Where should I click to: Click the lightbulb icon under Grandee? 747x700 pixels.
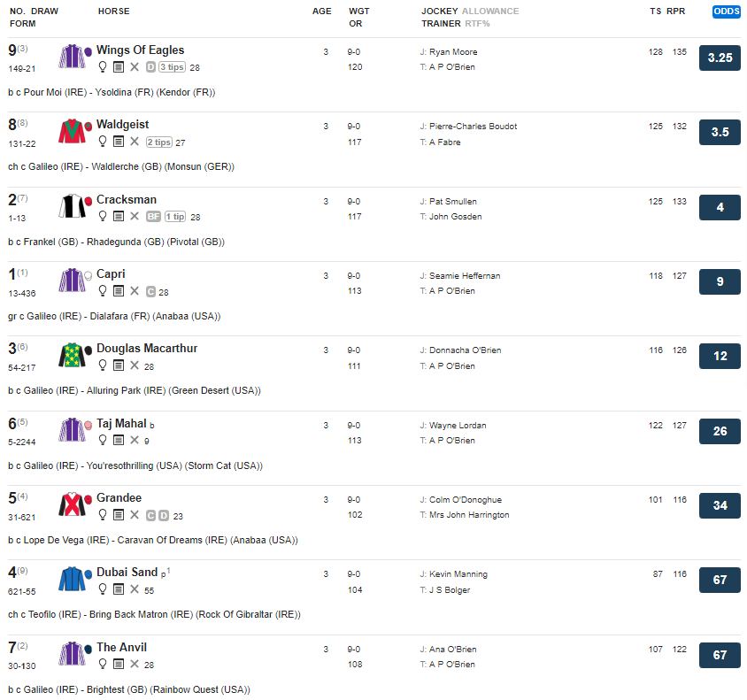click(103, 515)
